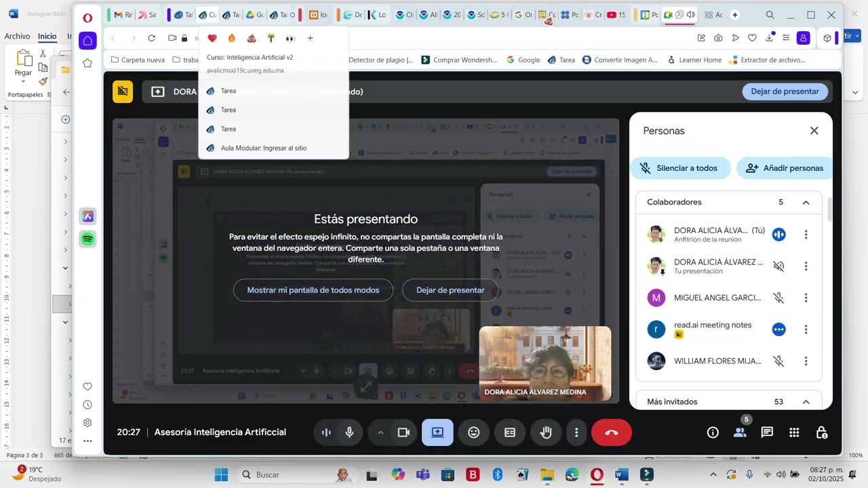868x488 pixels.
Task: Toggle closed captions in Meet
Action: tap(510, 432)
